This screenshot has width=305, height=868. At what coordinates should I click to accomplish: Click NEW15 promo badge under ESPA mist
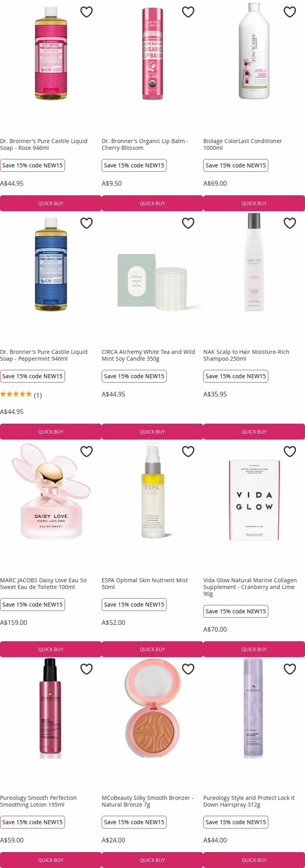coord(134,604)
